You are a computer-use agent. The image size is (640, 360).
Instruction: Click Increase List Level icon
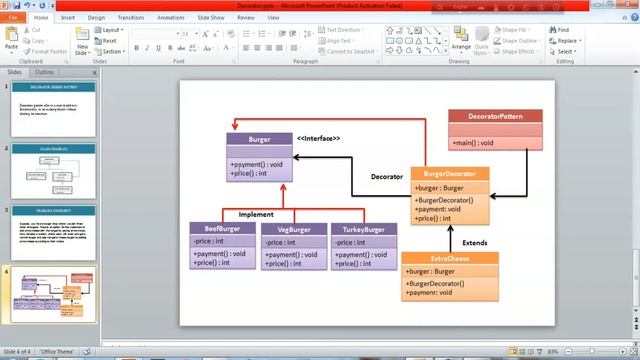pyautogui.click(x=293, y=34)
